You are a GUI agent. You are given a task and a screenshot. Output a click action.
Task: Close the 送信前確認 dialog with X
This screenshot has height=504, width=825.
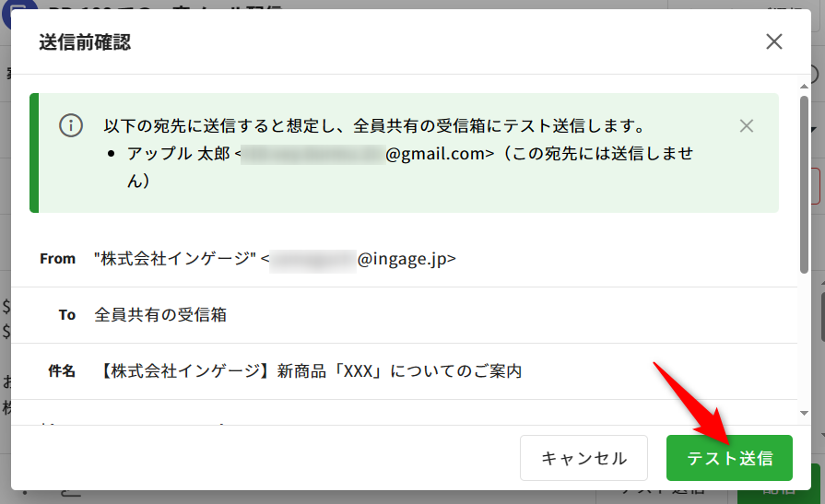click(x=774, y=41)
